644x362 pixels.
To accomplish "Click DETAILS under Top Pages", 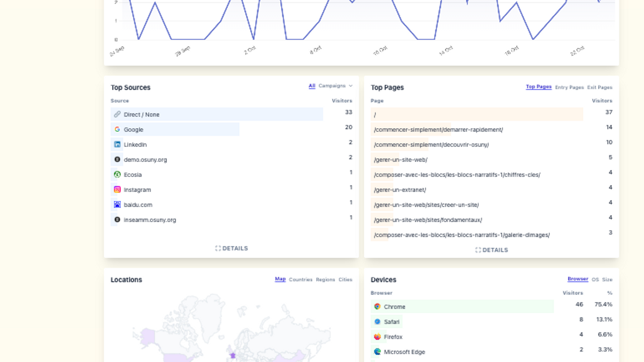I will [492, 250].
